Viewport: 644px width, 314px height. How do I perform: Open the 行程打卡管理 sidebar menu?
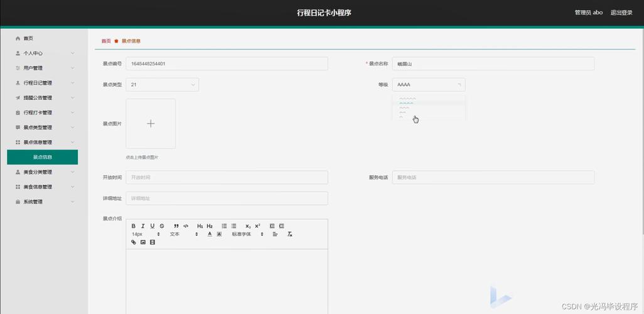[x=43, y=112]
